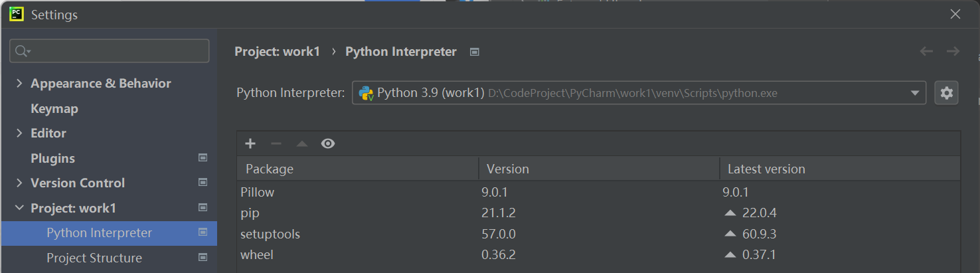The height and width of the screenshot is (273, 980).
Task: Click version cell 21.1.2
Action: pos(499,213)
